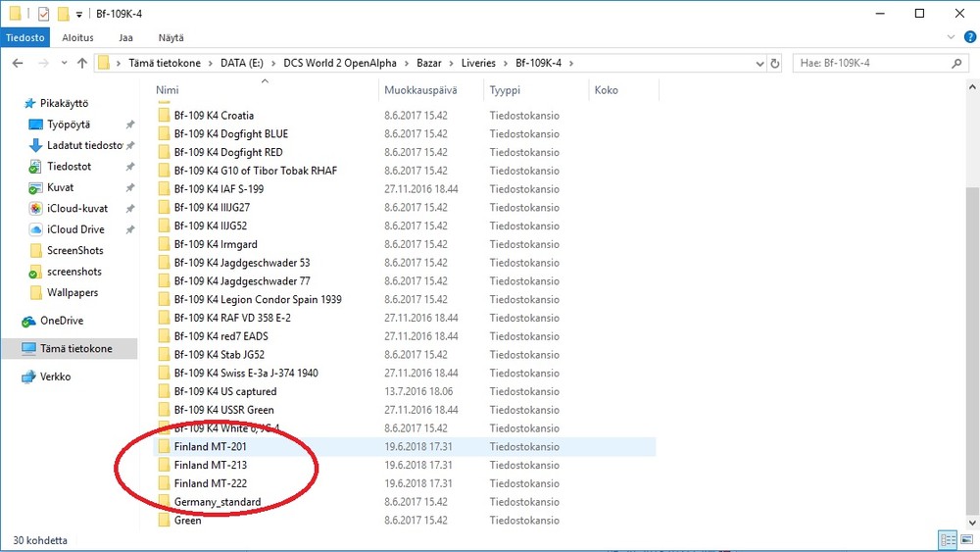Select Pikakäyttö in the navigation pane
The height and width of the screenshot is (552, 980).
coord(64,103)
